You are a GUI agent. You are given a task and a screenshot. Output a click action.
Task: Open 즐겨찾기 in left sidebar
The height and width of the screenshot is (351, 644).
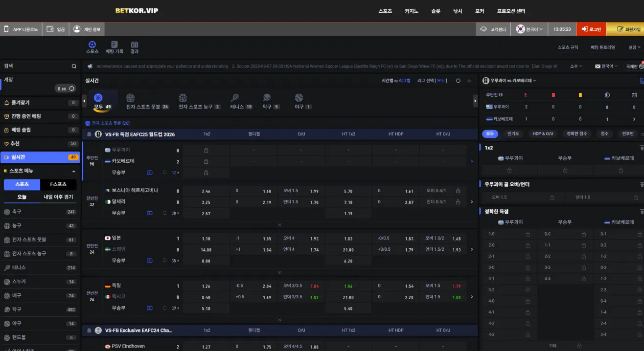point(39,103)
